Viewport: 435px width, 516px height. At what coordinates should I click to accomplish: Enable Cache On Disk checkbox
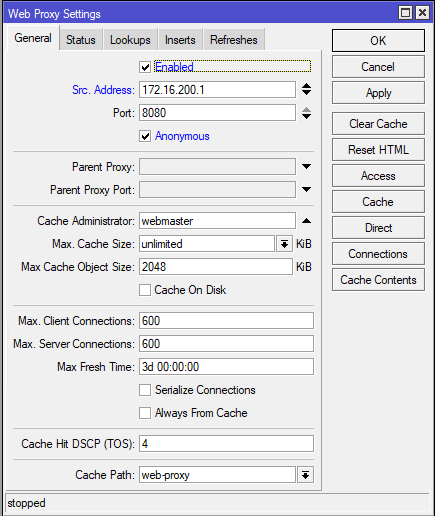[145, 290]
